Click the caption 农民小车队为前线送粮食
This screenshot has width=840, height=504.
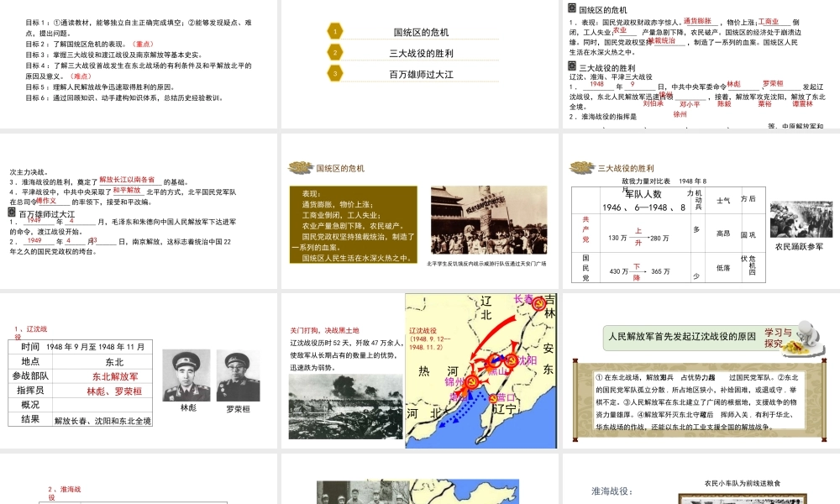[x=743, y=483]
